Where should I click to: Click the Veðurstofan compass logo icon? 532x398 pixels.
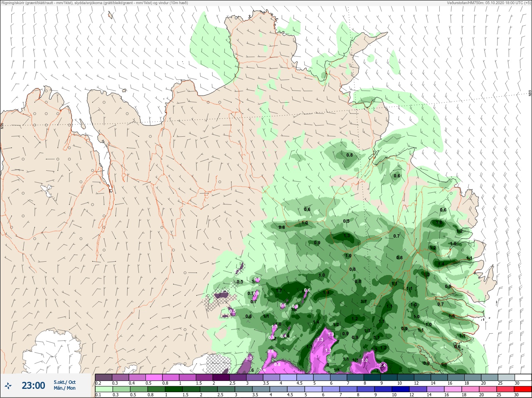tap(9, 386)
